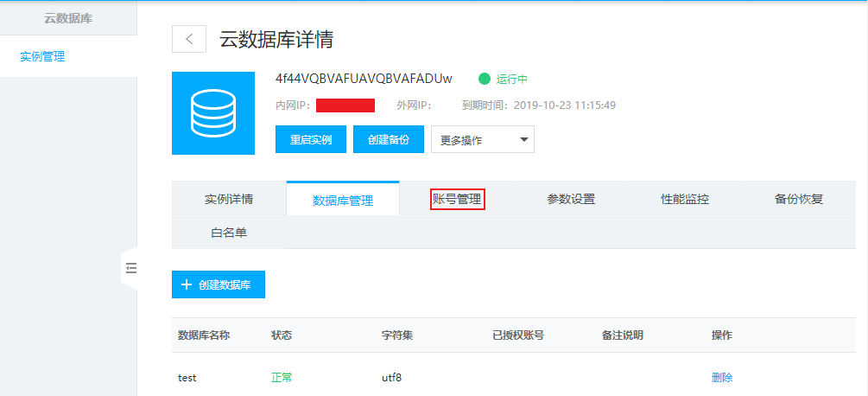Click the back arrow button
The image size is (868, 396).
(x=189, y=39)
